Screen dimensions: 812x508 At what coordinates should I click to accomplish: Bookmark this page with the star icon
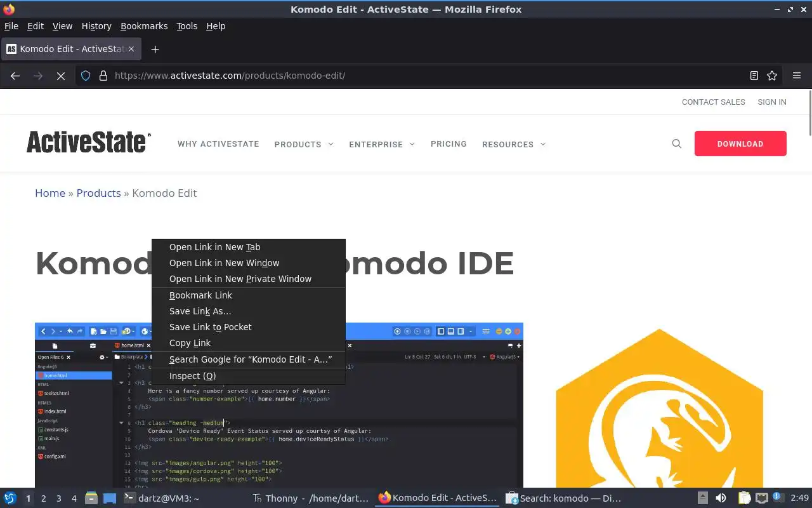pos(772,76)
